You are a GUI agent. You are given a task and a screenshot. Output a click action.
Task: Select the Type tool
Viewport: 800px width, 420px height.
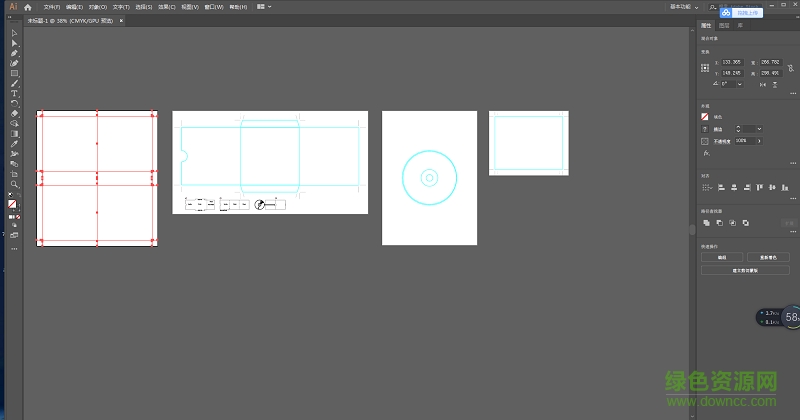pyautogui.click(x=14, y=93)
